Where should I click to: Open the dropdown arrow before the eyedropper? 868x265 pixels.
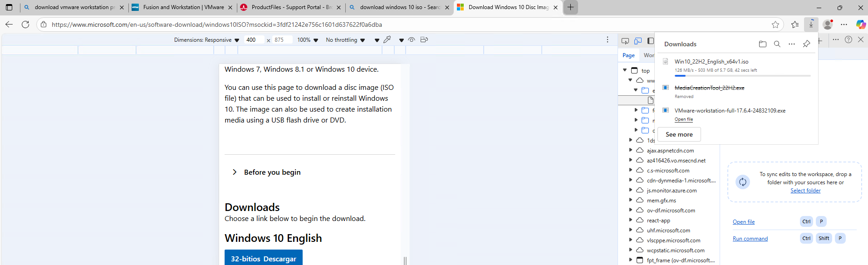click(x=377, y=40)
